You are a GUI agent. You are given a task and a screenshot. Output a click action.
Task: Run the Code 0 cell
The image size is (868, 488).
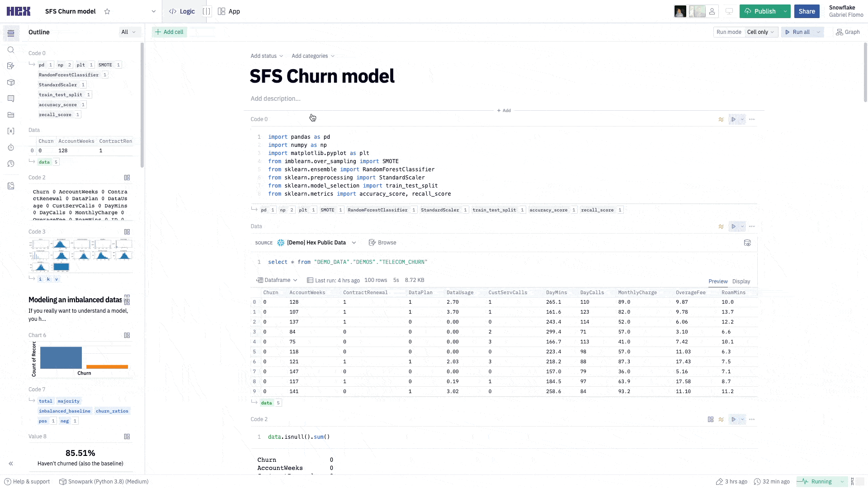[733, 119]
